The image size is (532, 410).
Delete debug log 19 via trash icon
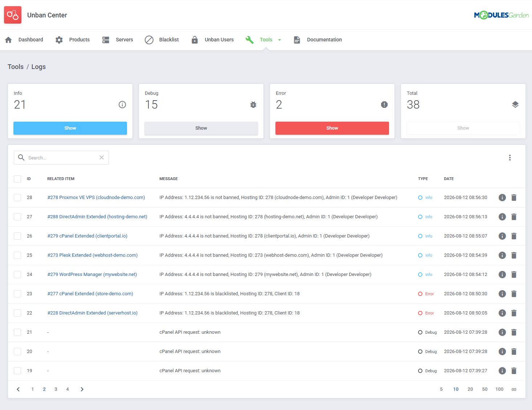pyautogui.click(x=514, y=371)
